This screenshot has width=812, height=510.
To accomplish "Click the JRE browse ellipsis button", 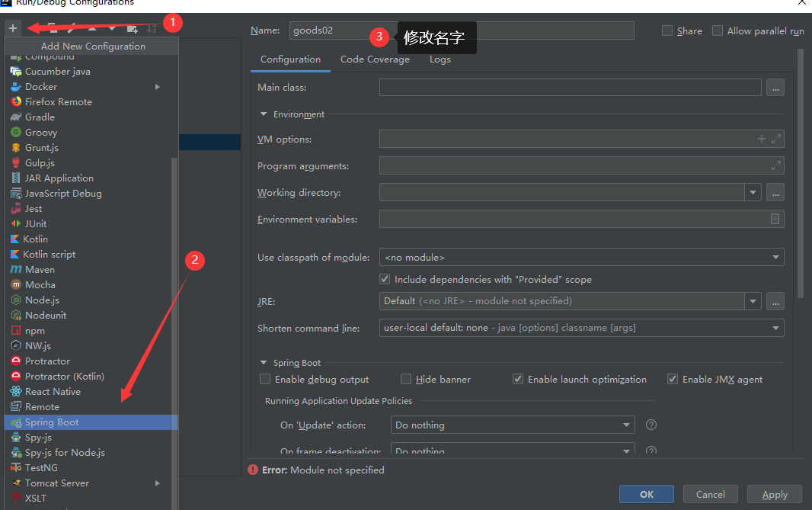I will coord(775,301).
